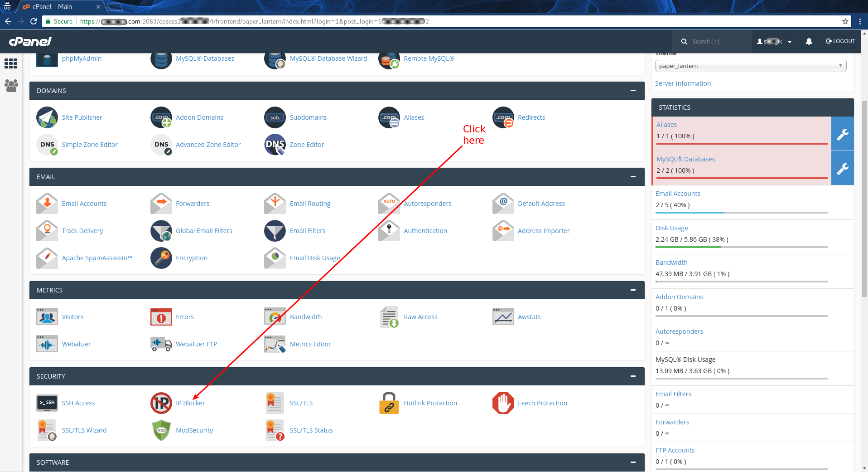The image size is (868, 472).
Task: Click the Encryption key icon
Action: (161, 258)
